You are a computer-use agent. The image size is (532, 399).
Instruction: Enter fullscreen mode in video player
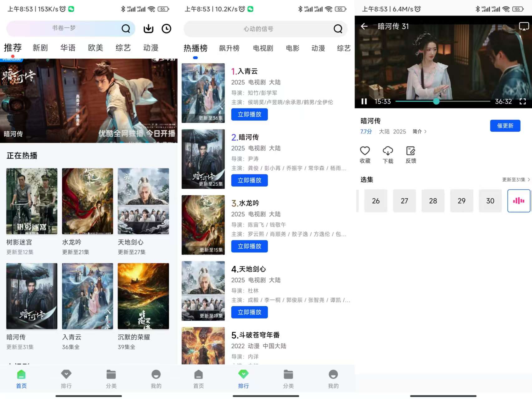pyautogui.click(x=523, y=101)
